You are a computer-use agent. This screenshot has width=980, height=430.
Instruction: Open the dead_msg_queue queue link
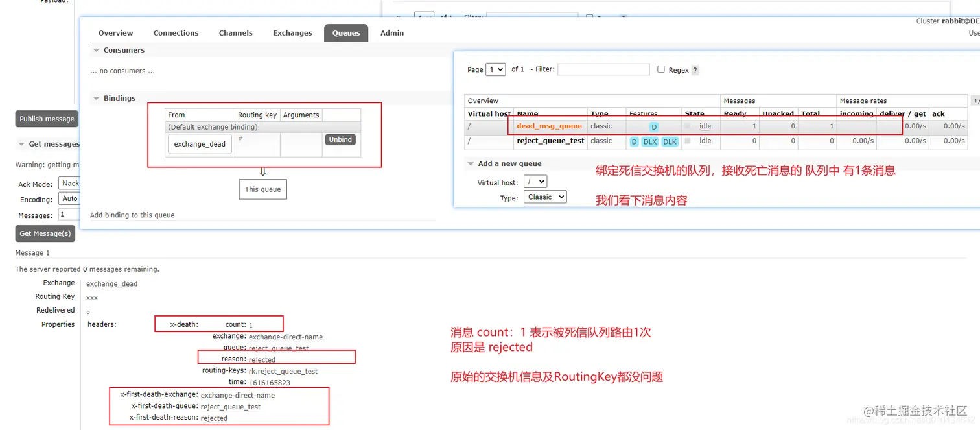[549, 126]
